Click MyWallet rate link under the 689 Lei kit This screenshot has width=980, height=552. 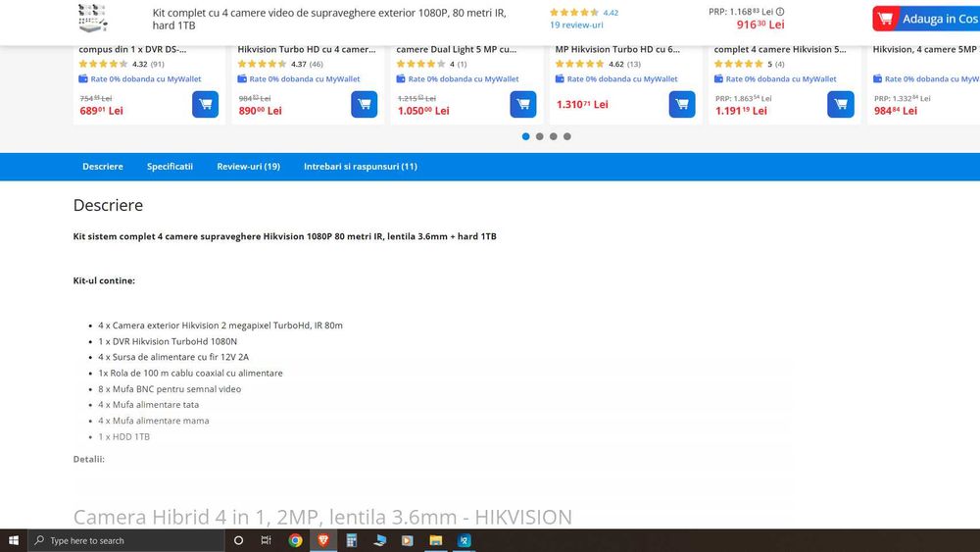coord(140,78)
